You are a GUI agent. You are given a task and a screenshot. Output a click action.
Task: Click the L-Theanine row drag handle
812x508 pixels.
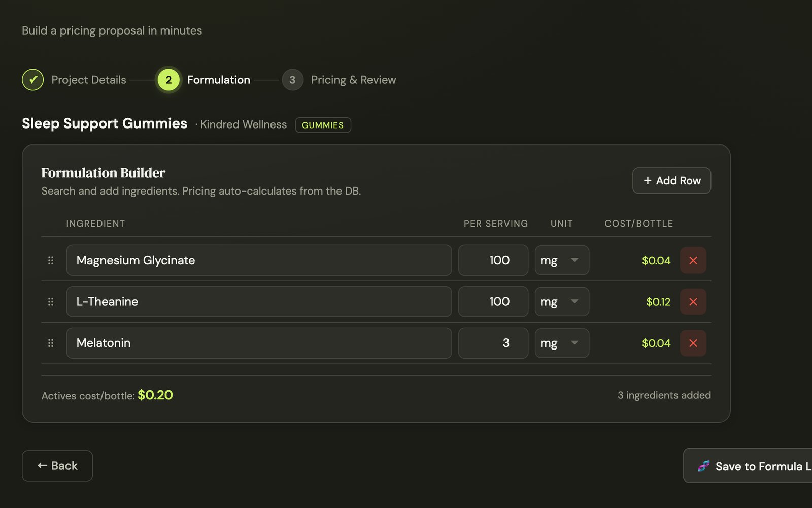point(51,302)
